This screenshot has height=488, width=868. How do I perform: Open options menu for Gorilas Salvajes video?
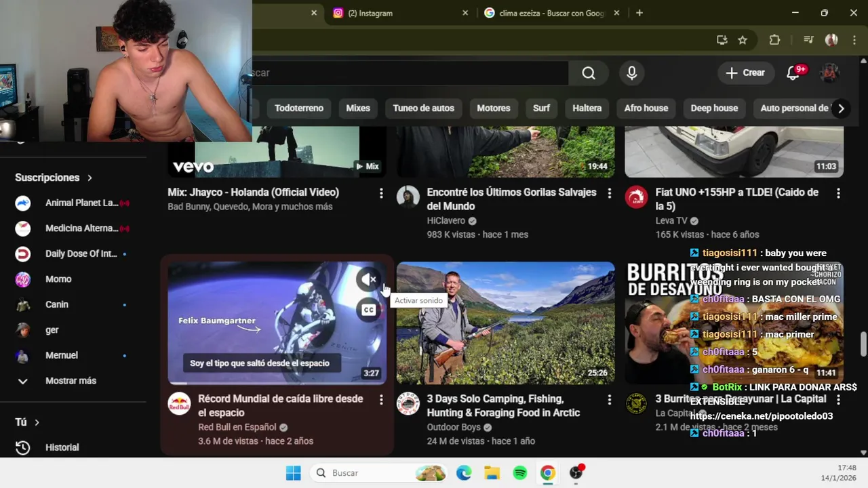click(610, 193)
